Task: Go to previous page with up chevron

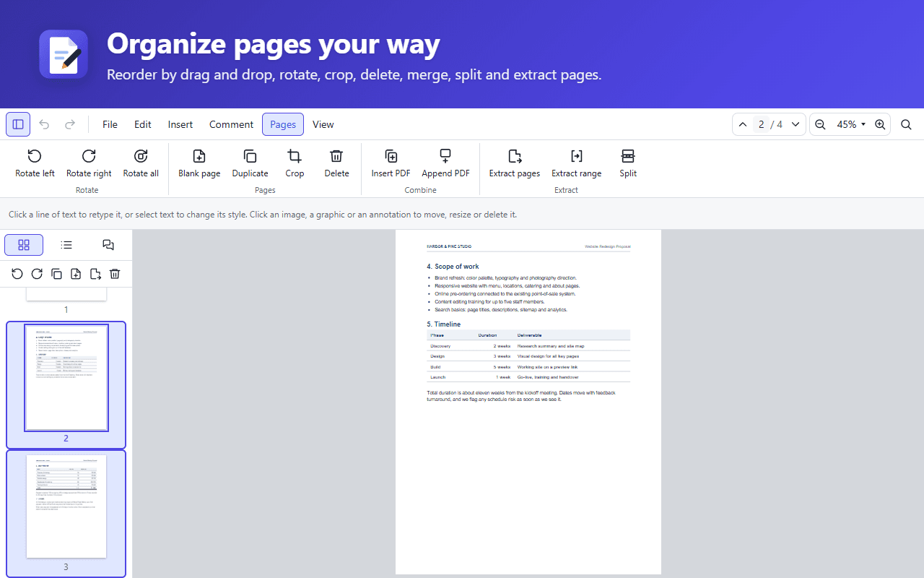Action: tap(743, 124)
